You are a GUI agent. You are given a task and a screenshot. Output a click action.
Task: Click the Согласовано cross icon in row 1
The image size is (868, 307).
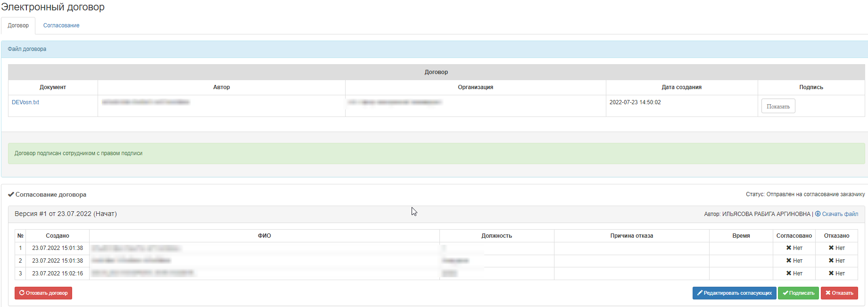(789, 248)
